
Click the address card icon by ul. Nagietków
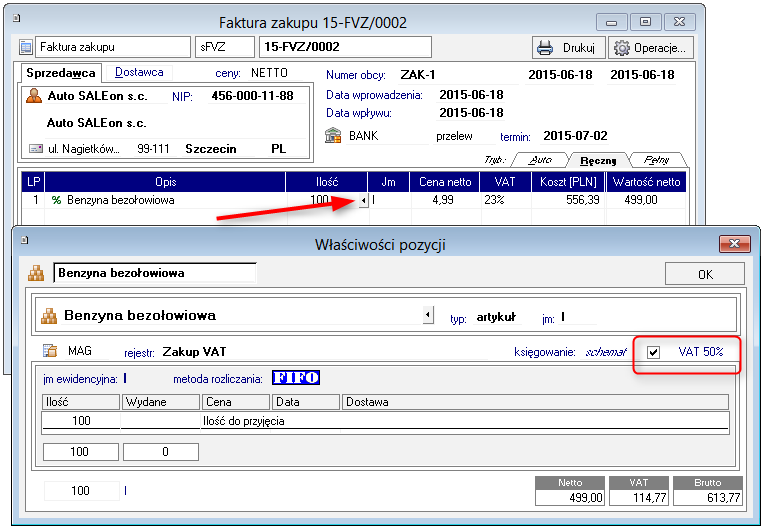(x=36, y=149)
